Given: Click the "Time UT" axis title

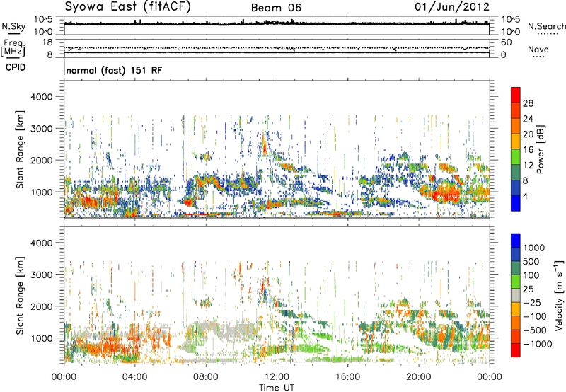Looking at the screenshot, I should [277, 388].
